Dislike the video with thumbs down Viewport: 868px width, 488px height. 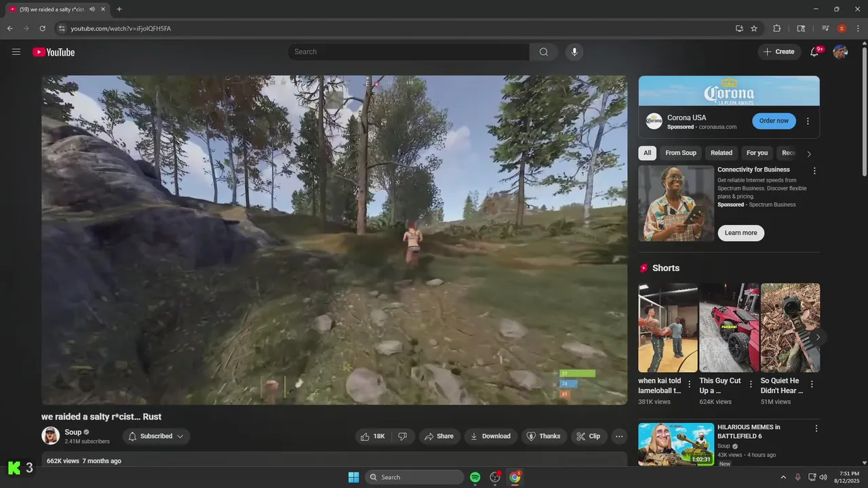(x=402, y=436)
